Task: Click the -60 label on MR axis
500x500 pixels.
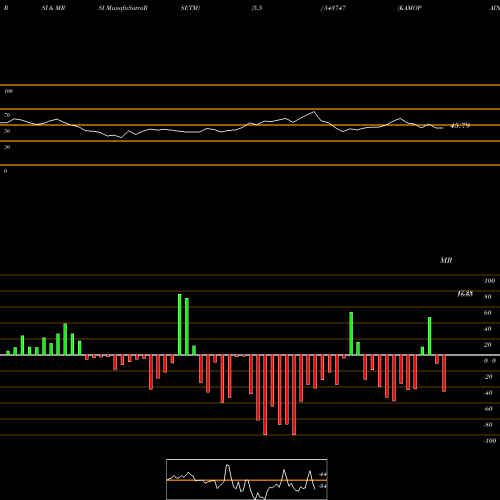Action: (488, 409)
